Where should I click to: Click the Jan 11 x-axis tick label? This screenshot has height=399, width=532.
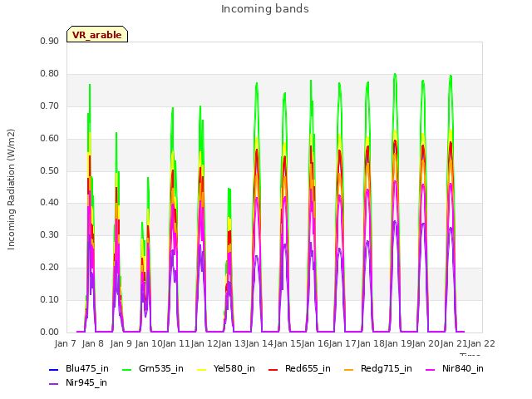(176, 343)
